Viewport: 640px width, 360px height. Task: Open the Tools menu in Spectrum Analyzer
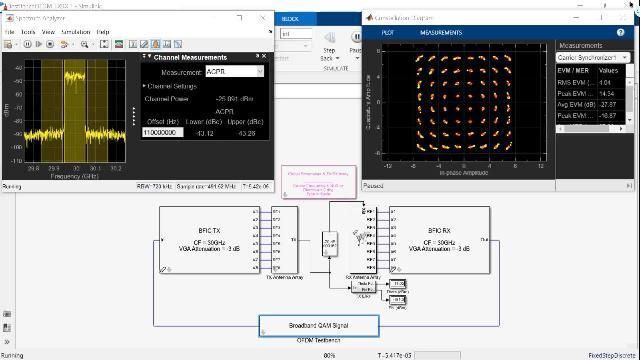click(x=28, y=32)
